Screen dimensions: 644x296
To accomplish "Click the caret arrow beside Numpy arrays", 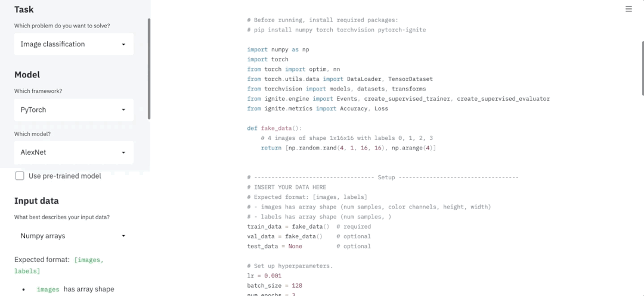I will pos(123,236).
